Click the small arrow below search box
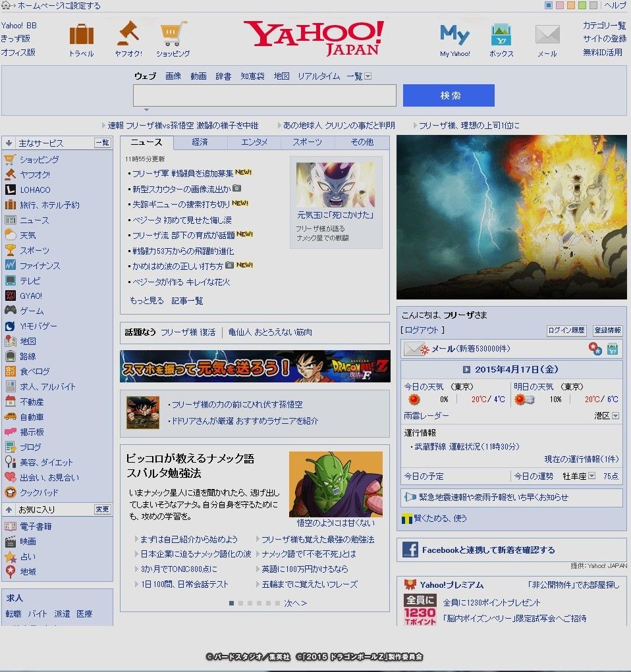This screenshot has width=631, height=672. point(146,110)
